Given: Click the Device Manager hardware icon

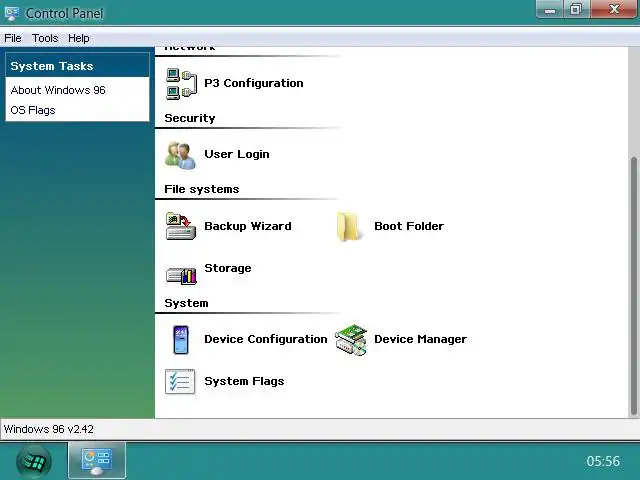Looking at the screenshot, I should click(351, 340).
